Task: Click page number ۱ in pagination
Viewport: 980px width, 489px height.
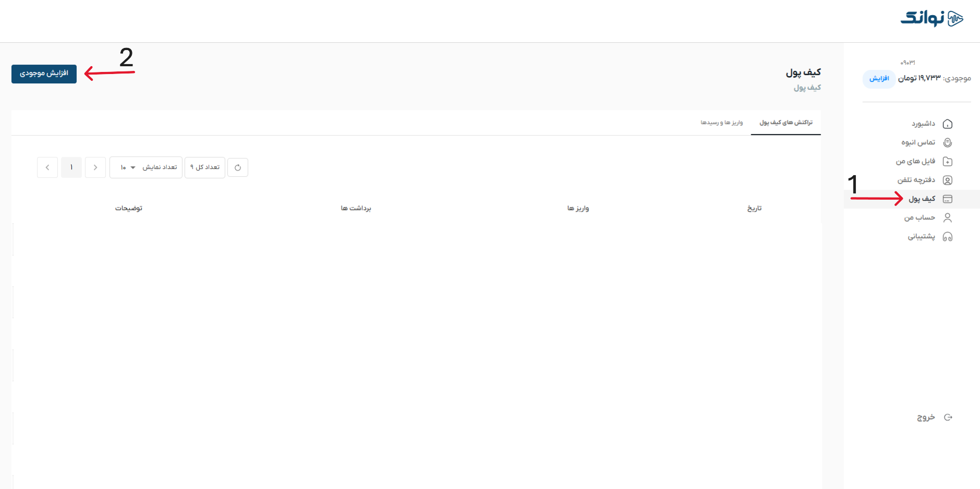Action: 71,168
